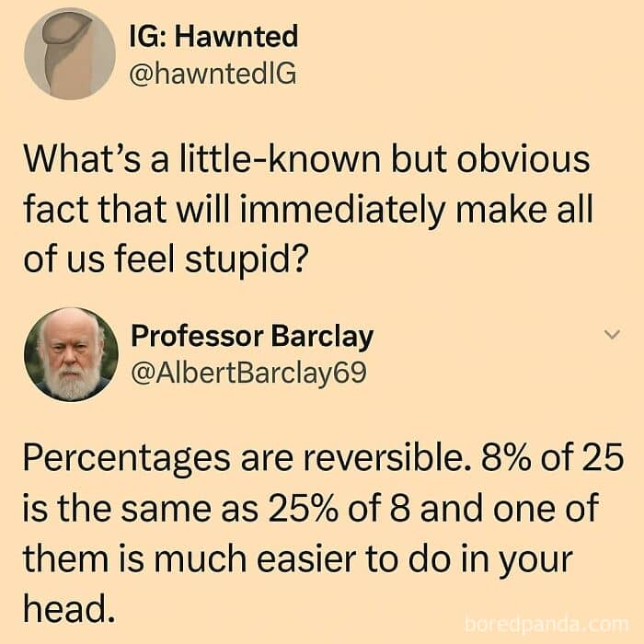Click the boredpanda.com watermark
This screenshot has width=644, height=644.
coord(546,625)
